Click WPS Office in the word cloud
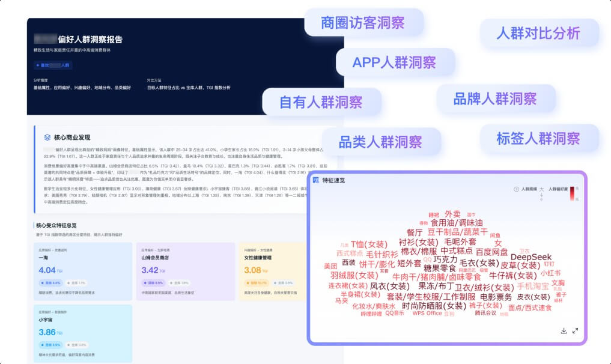This screenshot has width=611, height=364. (x=427, y=314)
